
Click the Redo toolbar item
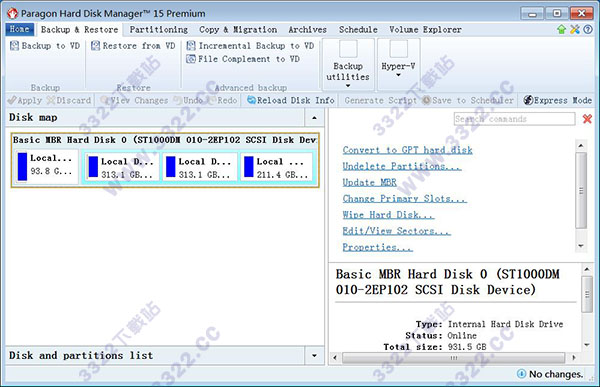[223, 100]
